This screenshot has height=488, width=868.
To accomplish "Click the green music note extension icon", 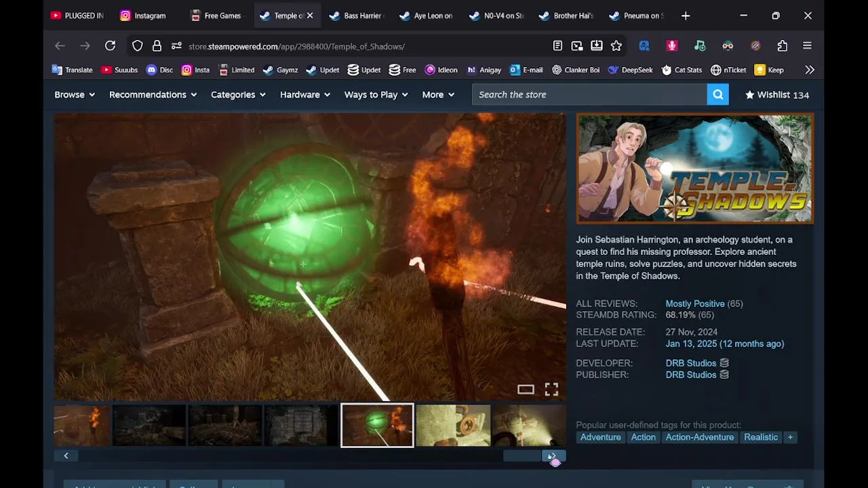I will click(700, 45).
